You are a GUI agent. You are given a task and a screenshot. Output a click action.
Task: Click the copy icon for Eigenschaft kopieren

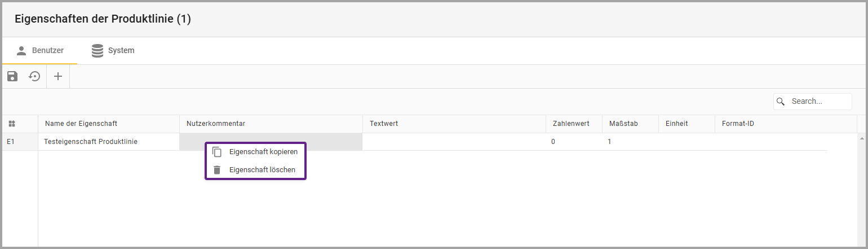click(x=217, y=152)
